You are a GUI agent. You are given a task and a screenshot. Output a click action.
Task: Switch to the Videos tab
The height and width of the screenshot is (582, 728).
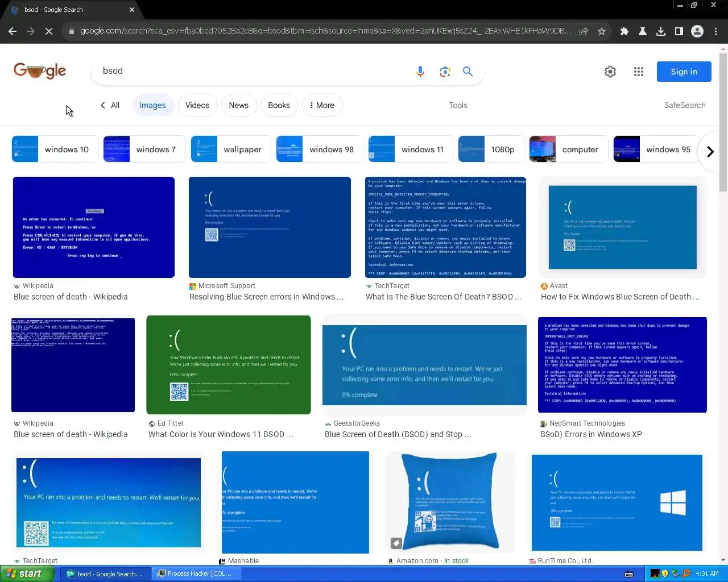coord(197,105)
